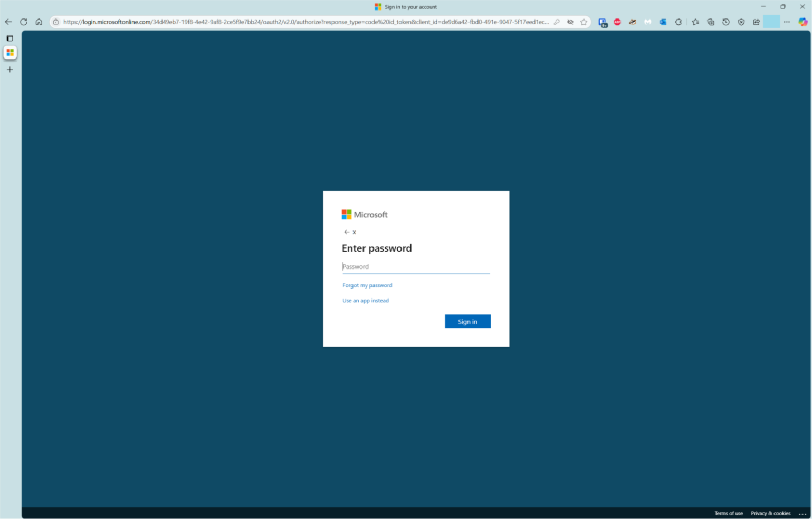Screen dimensions: 812x519
Task: Expand the Settings and more ellipsis menu
Action: 787,22
